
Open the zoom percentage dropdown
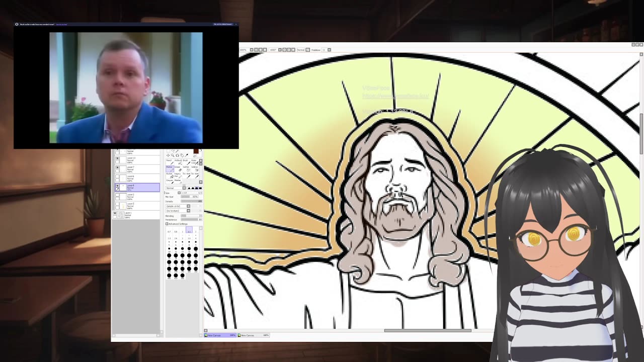(252, 50)
